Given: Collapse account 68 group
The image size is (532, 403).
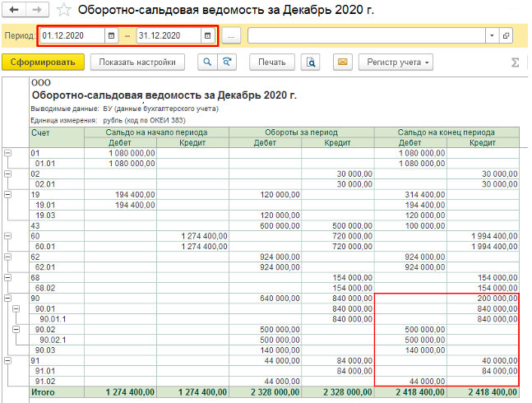Looking at the screenshot, I should coord(7,277).
